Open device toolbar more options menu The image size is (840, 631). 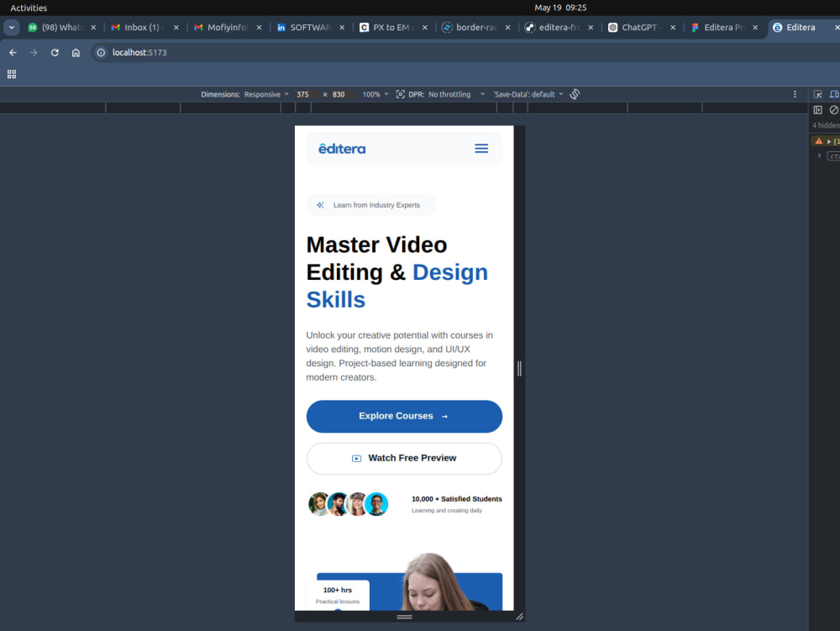pyautogui.click(x=795, y=94)
